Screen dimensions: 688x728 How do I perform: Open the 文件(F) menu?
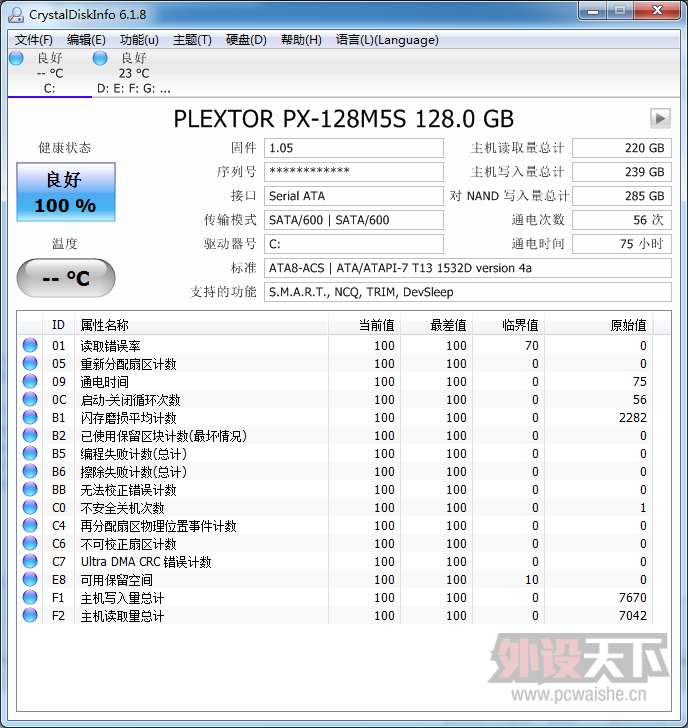(33, 40)
